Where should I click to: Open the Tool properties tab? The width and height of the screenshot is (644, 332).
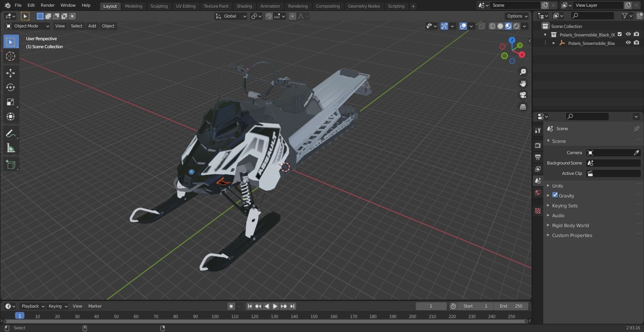[x=538, y=130]
